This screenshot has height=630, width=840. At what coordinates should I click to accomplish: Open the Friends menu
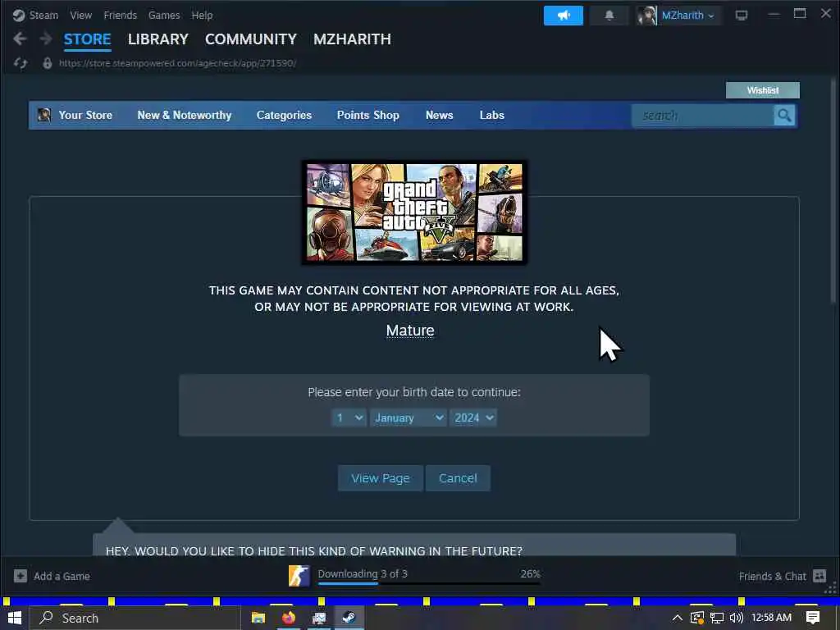(120, 15)
